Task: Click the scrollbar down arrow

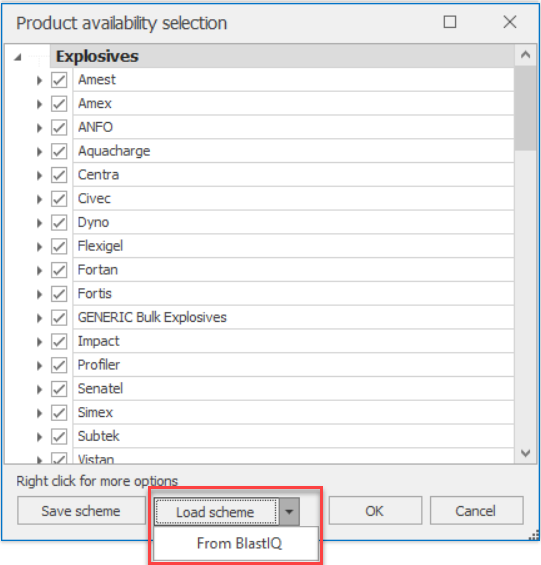Action: tap(526, 453)
